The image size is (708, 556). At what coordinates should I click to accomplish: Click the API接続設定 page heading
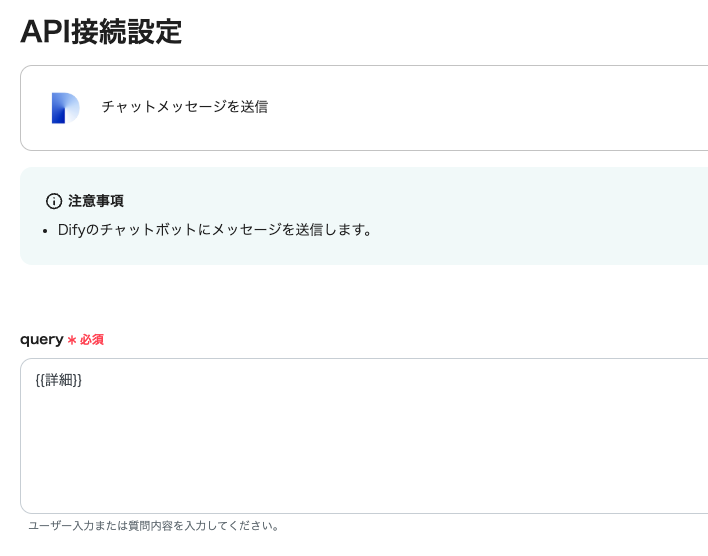click(x=101, y=31)
